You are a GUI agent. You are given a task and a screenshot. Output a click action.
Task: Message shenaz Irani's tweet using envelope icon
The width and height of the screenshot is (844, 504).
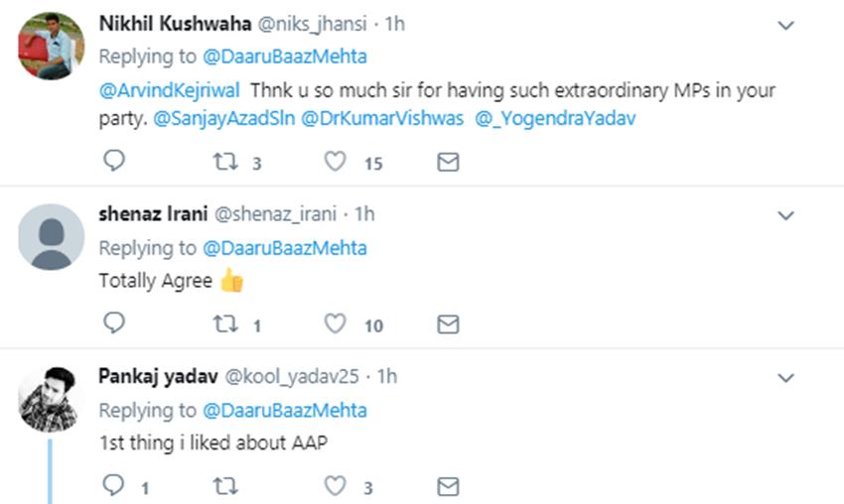pos(449,323)
